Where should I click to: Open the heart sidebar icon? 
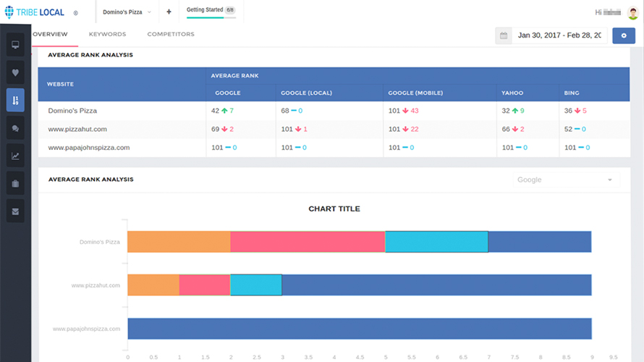[x=15, y=72]
